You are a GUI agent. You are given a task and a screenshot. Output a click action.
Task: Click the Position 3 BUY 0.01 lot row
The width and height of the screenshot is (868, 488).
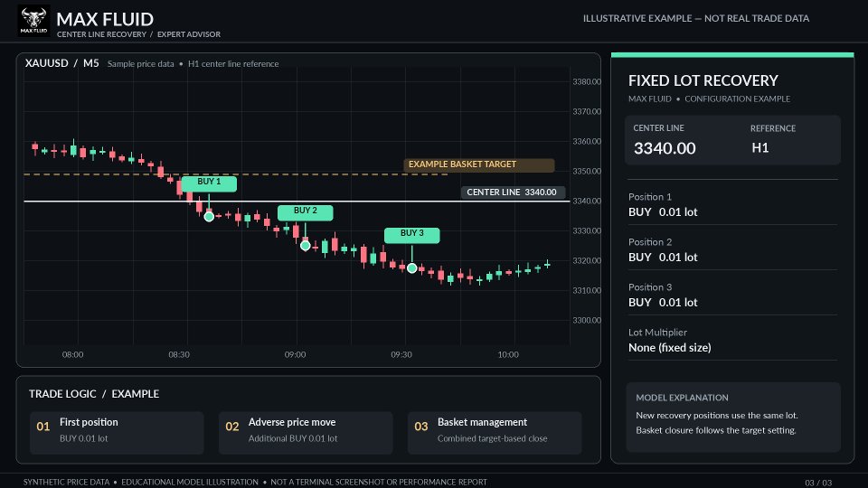[x=732, y=296]
